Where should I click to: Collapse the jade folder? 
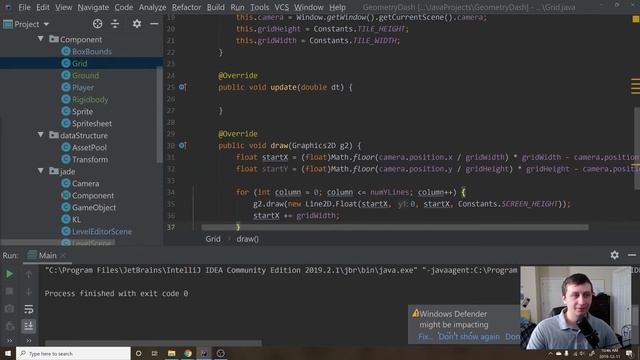[x=40, y=171]
